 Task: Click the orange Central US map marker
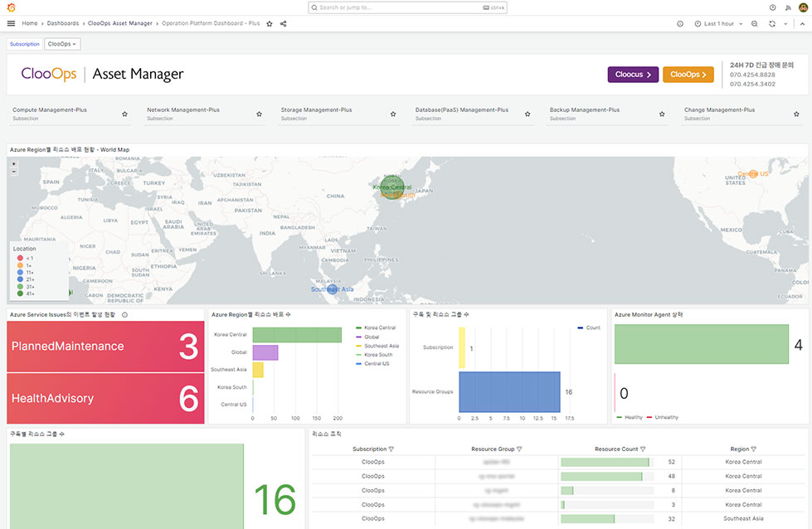753,174
